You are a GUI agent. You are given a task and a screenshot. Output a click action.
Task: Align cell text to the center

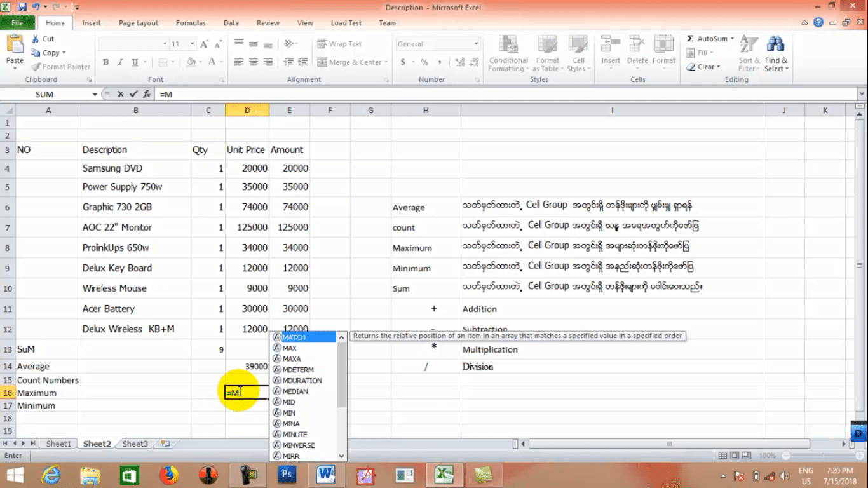pyautogui.click(x=253, y=62)
